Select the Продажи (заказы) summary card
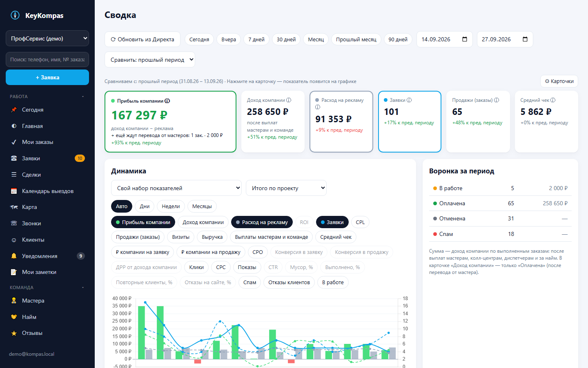This screenshot has width=588, height=368. click(x=478, y=121)
